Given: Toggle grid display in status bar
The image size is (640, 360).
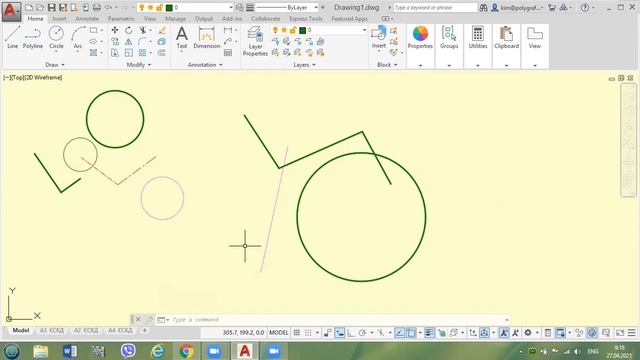Looking at the screenshot, I should tap(297, 333).
